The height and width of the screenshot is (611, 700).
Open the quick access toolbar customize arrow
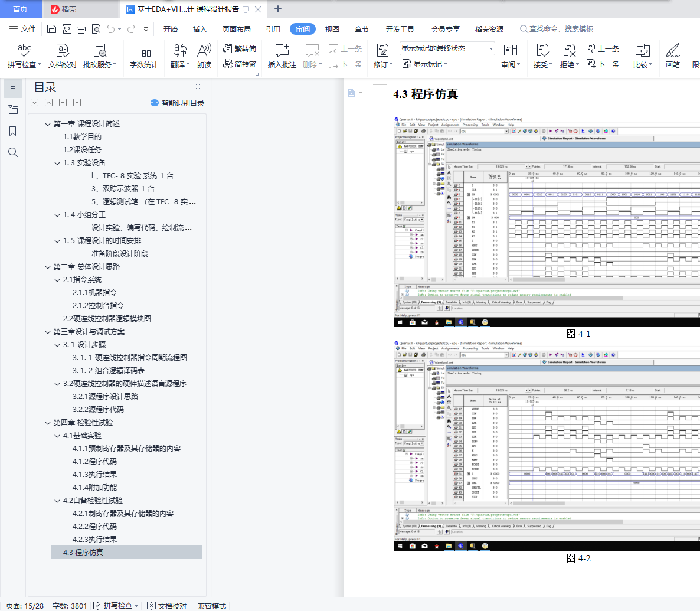(x=146, y=29)
